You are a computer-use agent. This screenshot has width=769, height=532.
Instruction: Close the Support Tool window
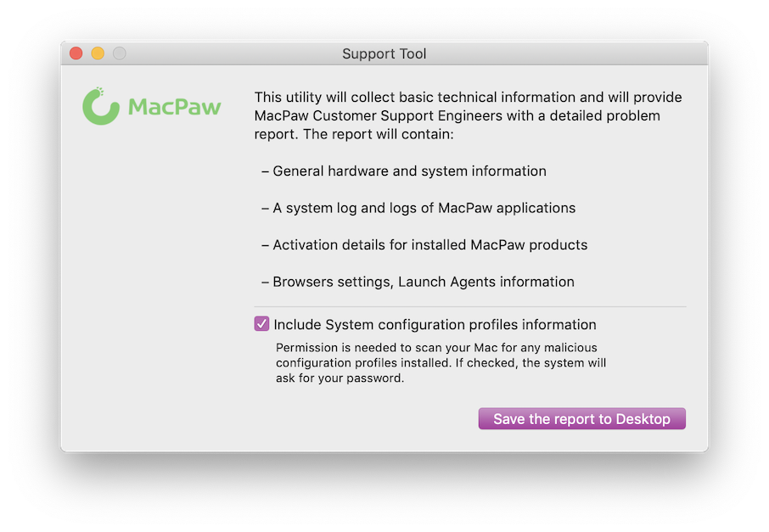[x=76, y=53]
